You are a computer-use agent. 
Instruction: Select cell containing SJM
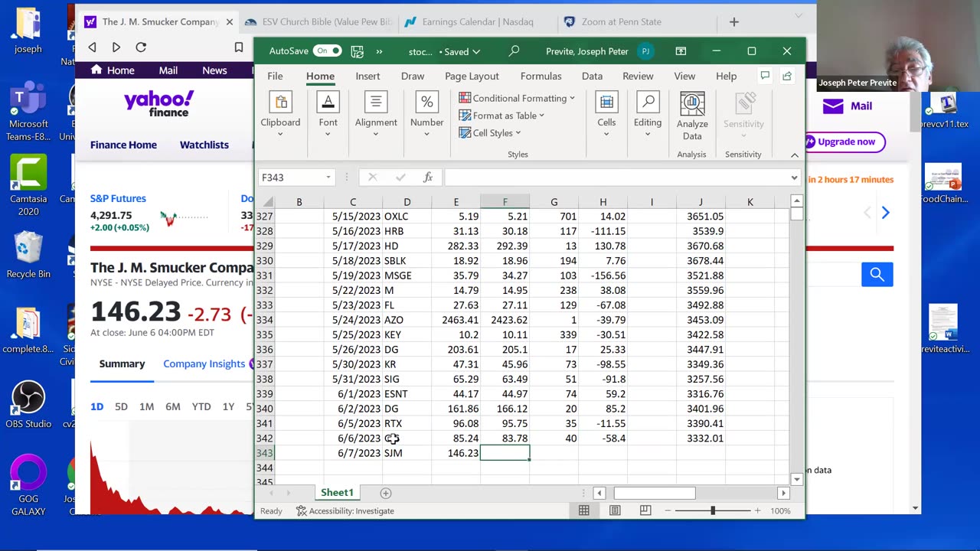[x=407, y=453]
